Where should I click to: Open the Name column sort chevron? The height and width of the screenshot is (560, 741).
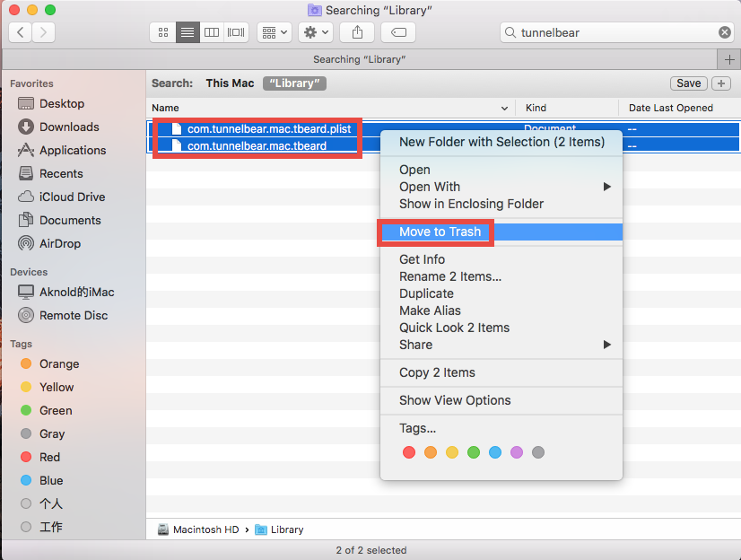pyautogui.click(x=503, y=108)
